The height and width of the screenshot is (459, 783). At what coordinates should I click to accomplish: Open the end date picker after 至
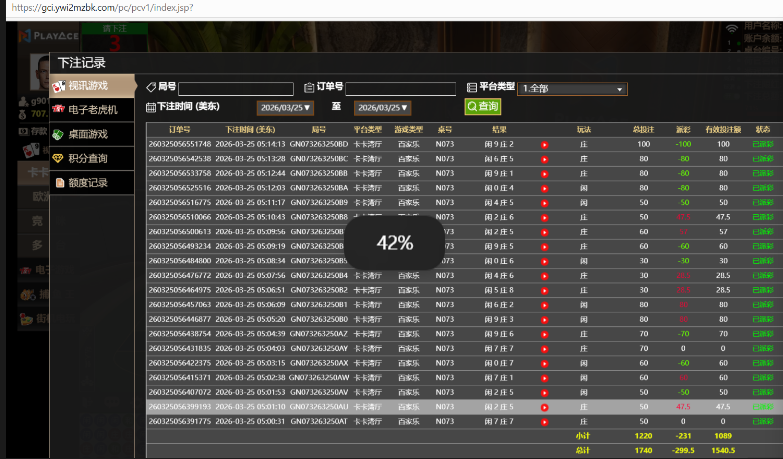point(381,107)
